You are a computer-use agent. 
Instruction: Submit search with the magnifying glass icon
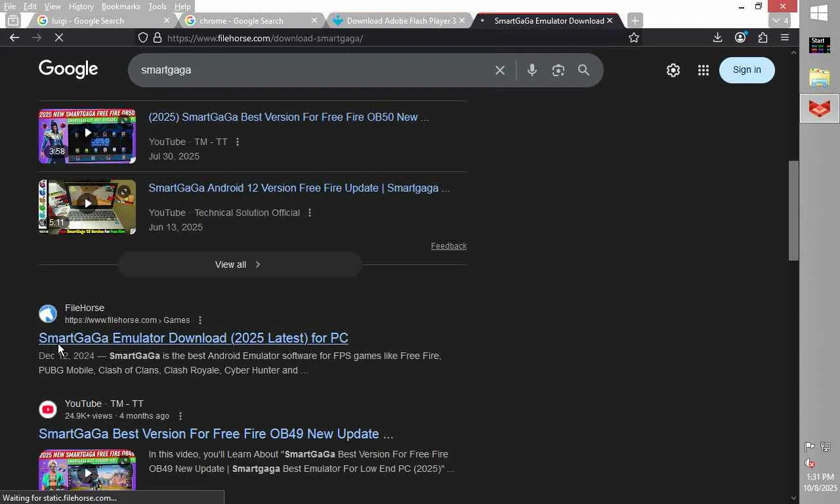click(583, 70)
